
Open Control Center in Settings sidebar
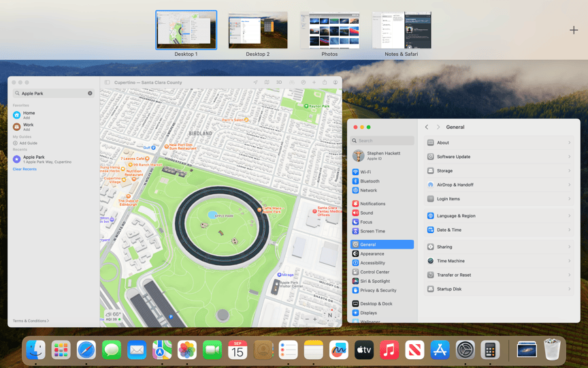pyautogui.click(x=382, y=272)
